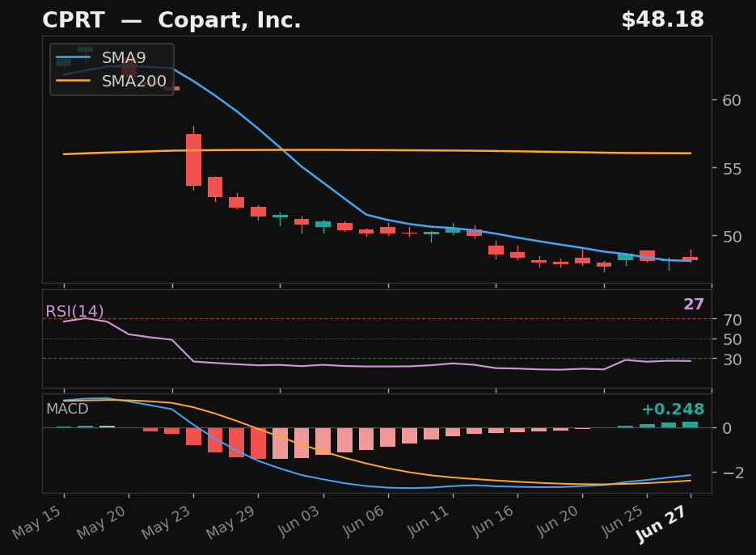This screenshot has height=555, width=756.
Task: Click the Jun 20 date label
Action: tap(558, 521)
